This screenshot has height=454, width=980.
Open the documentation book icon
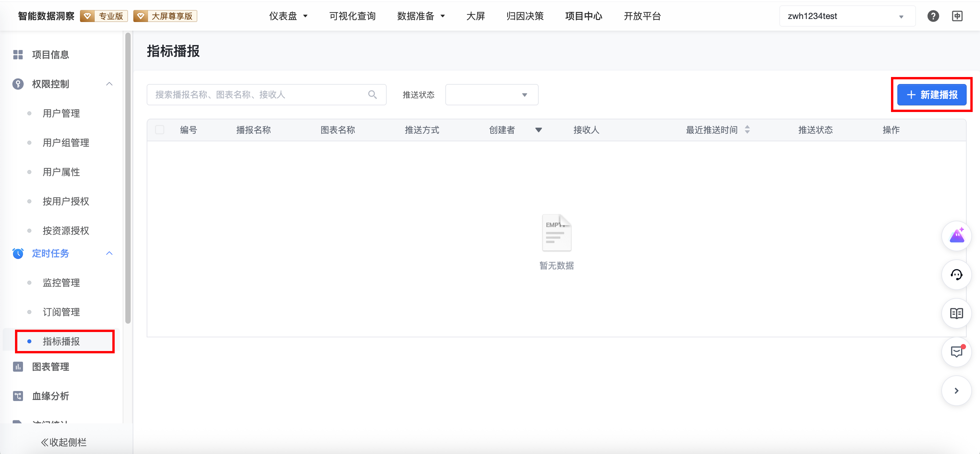(x=956, y=314)
